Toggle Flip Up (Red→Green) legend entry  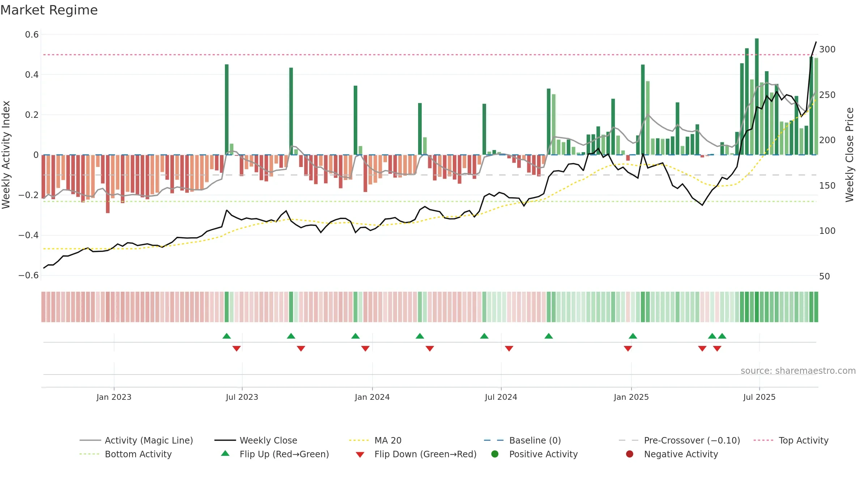(x=275, y=454)
